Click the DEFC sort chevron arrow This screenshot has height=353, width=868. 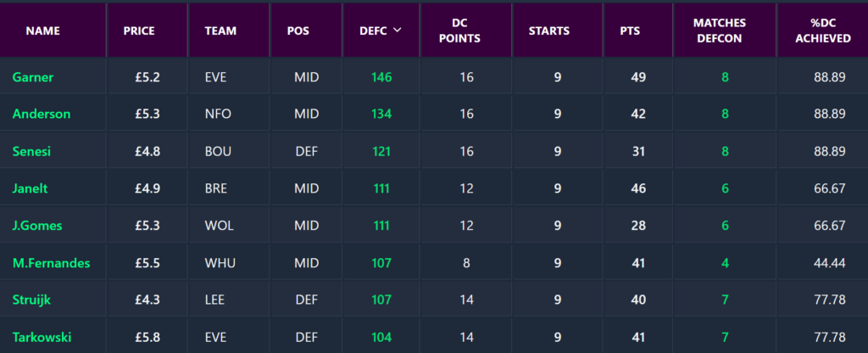(398, 31)
